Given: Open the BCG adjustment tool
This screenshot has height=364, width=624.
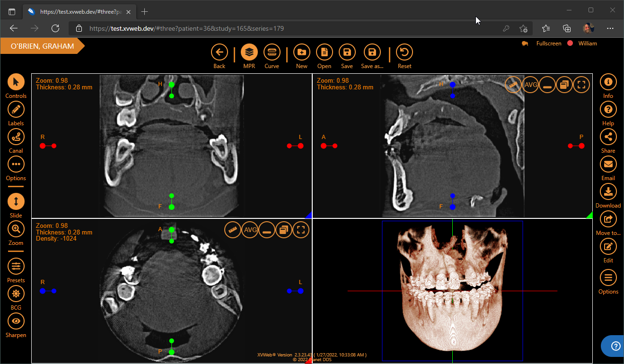Looking at the screenshot, I should click(16, 294).
